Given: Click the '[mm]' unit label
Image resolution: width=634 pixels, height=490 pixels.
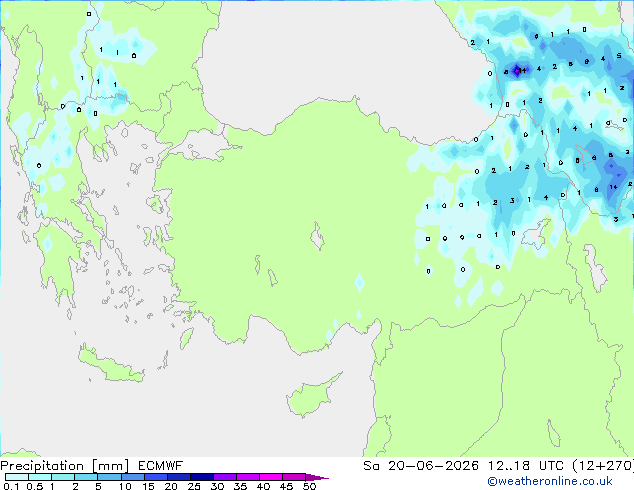Looking at the screenshot, I should (110, 466).
